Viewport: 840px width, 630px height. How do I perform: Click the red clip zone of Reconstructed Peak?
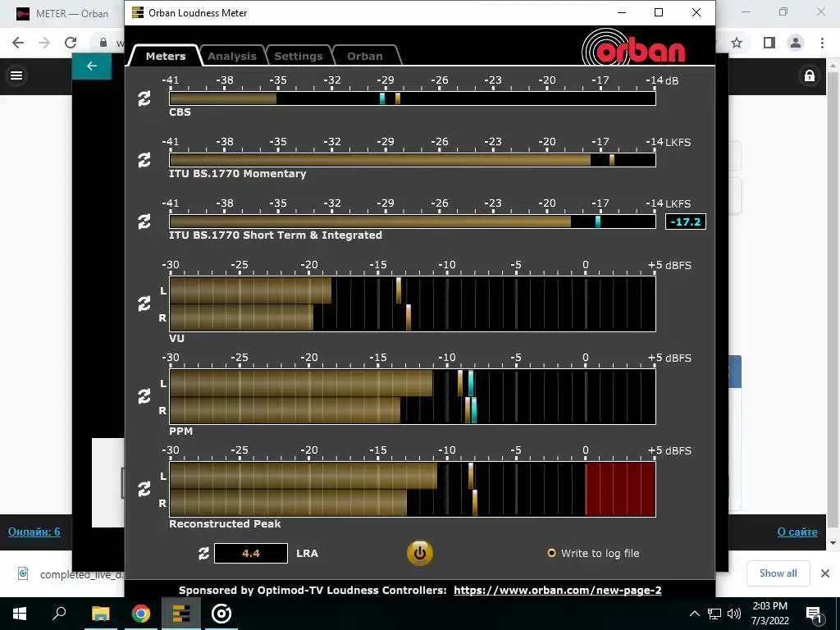click(620, 489)
